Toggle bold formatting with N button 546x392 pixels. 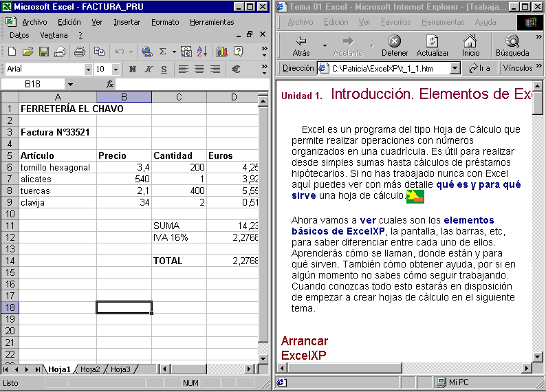tap(131, 69)
